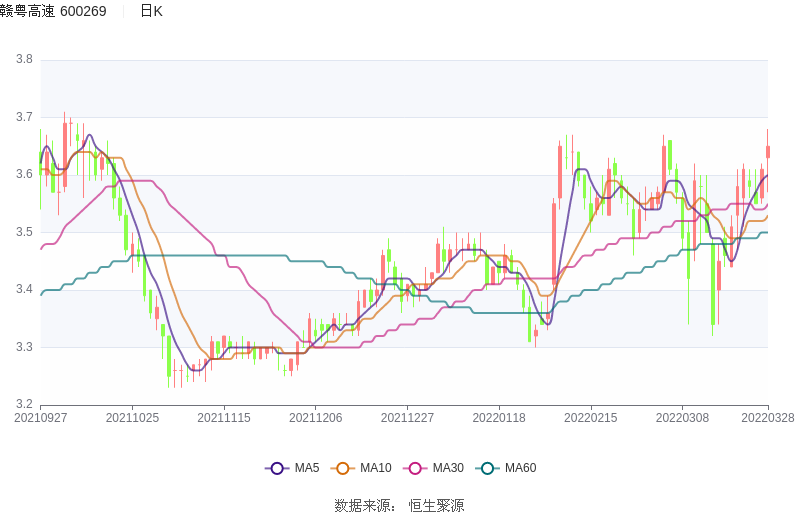Disable the MA60 series by its label
800x517 pixels.
click(520, 468)
